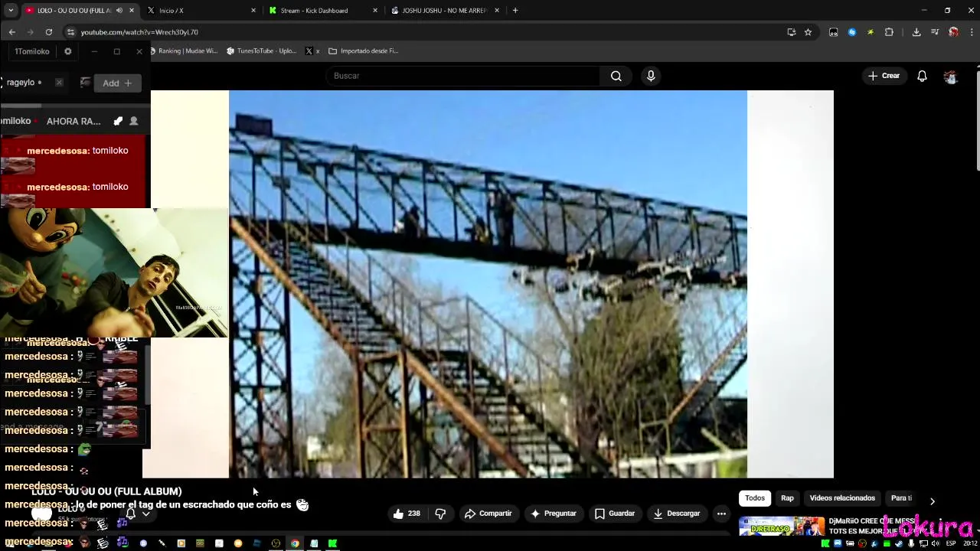Click the main video player
Viewport: 980px width, 551px height.
(488, 284)
